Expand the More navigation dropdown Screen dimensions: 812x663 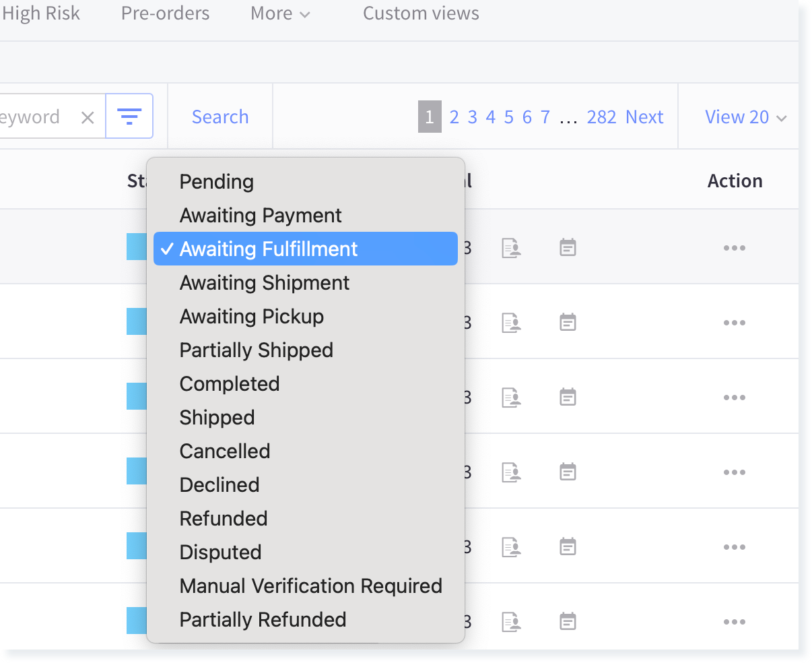[280, 13]
